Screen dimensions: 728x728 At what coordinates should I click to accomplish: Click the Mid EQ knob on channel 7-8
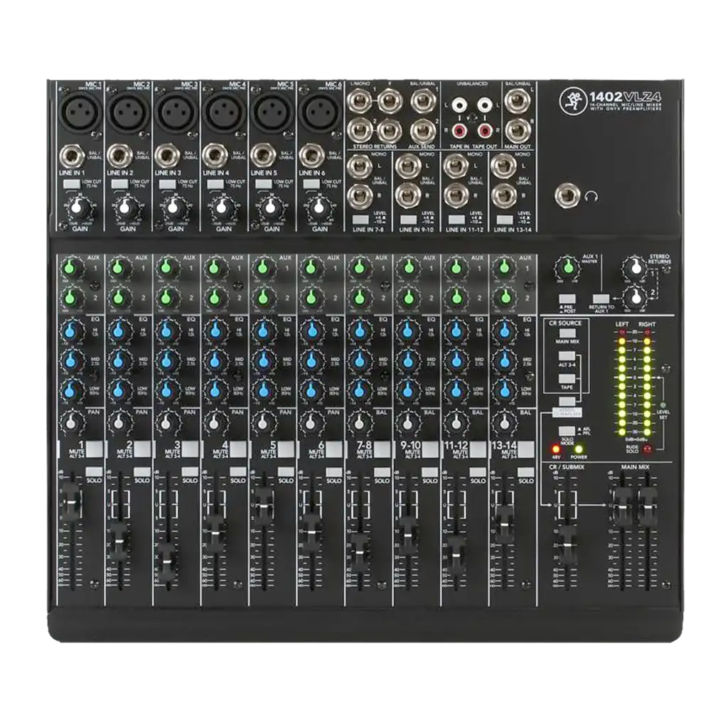358,360
